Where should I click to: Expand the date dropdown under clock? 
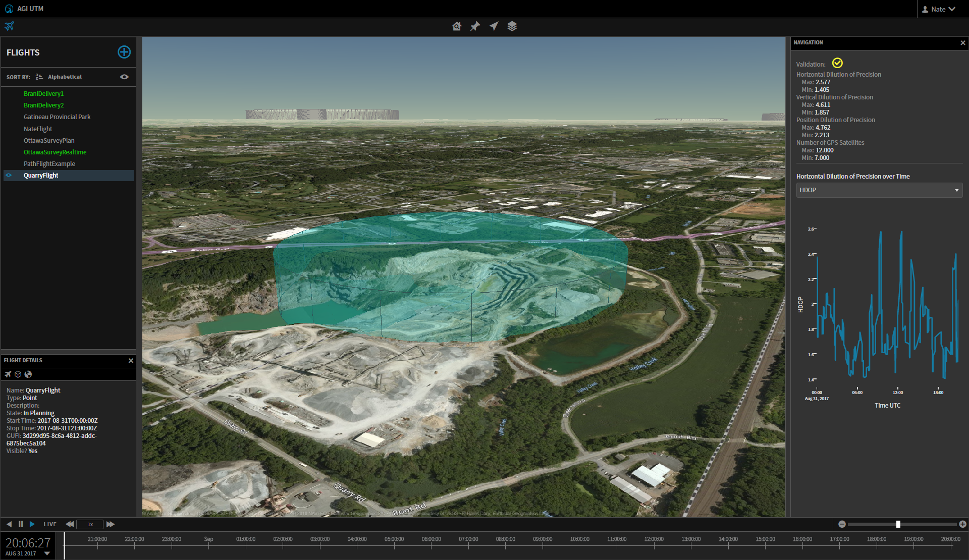pos(47,553)
